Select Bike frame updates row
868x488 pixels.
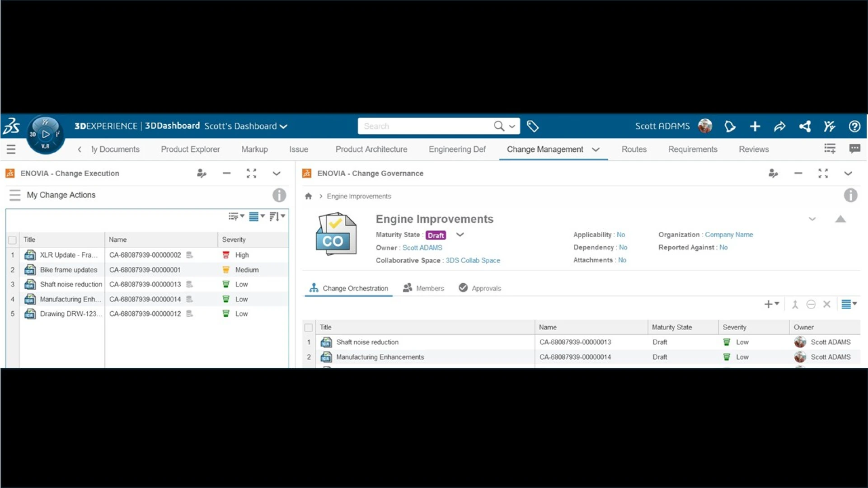tap(147, 270)
